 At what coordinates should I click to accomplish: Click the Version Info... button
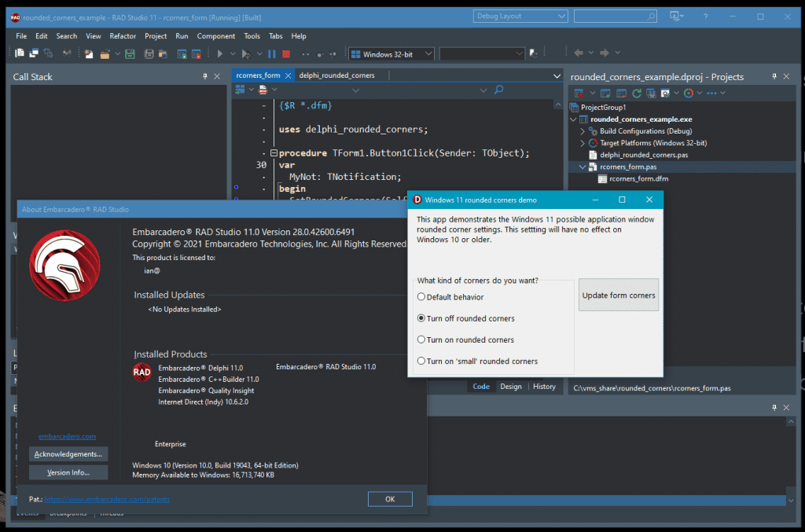[68, 472]
